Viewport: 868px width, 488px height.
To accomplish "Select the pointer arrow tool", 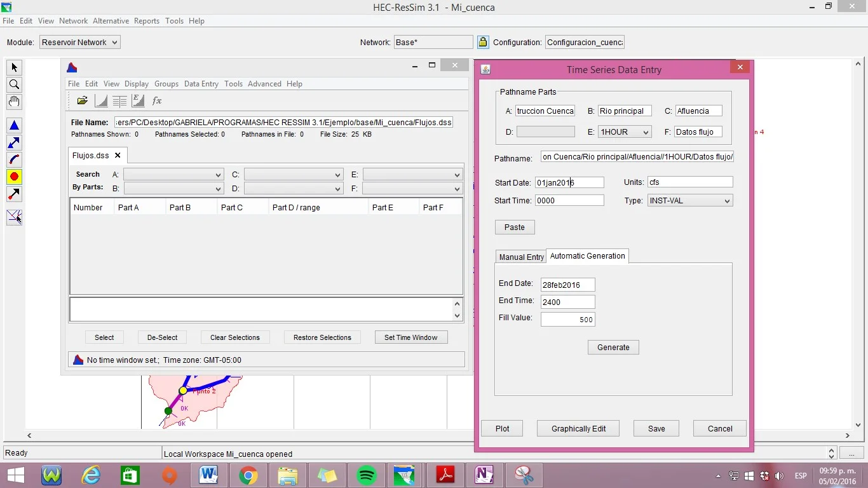I will 14,67.
